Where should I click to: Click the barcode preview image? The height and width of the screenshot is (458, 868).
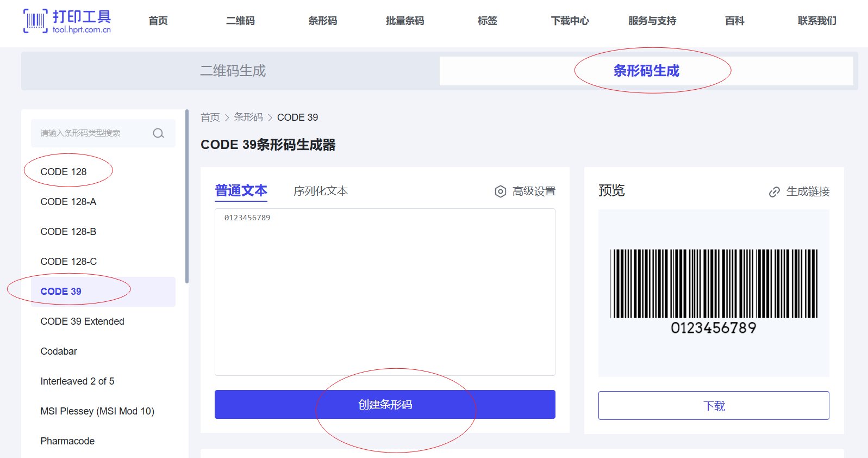tap(714, 292)
